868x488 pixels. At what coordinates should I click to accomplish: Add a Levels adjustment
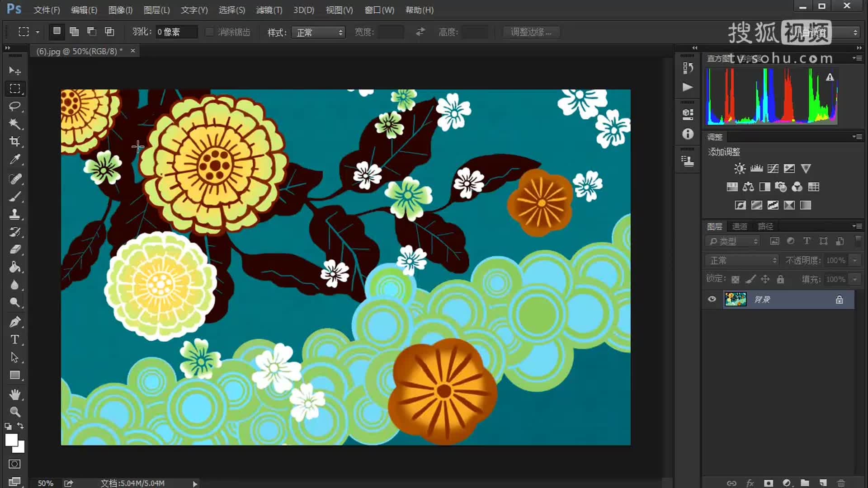756,169
